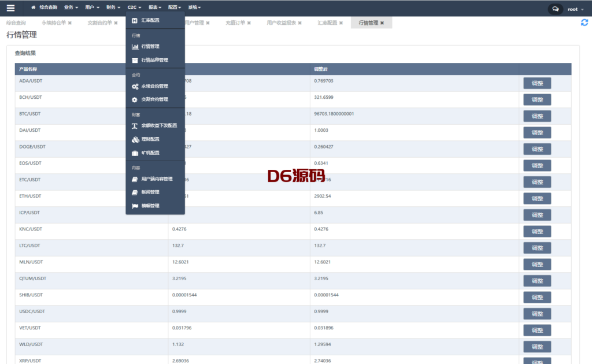Open the root user account dropdown
Viewport: 592px width, 364px height.
click(x=575, y=9)
